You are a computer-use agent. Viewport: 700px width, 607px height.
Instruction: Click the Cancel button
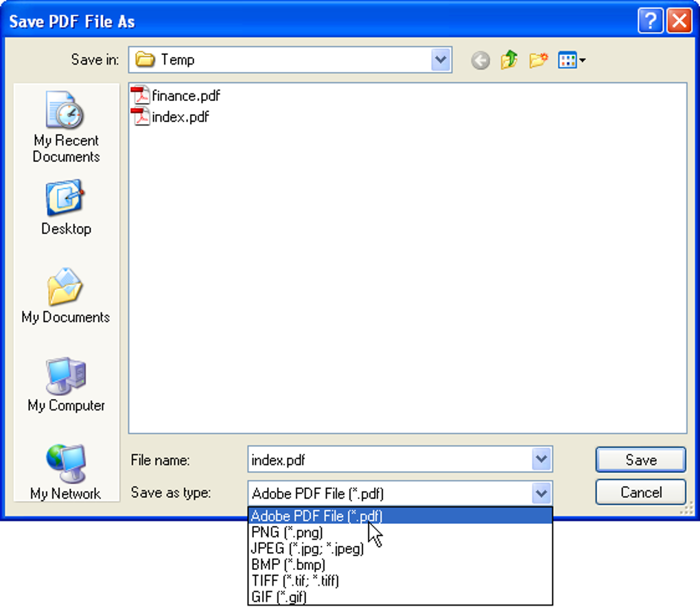[x=640, y=492]
